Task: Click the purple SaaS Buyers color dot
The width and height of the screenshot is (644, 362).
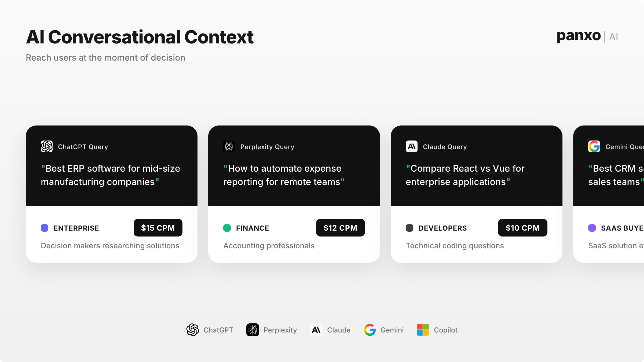Action: point(592,228)
